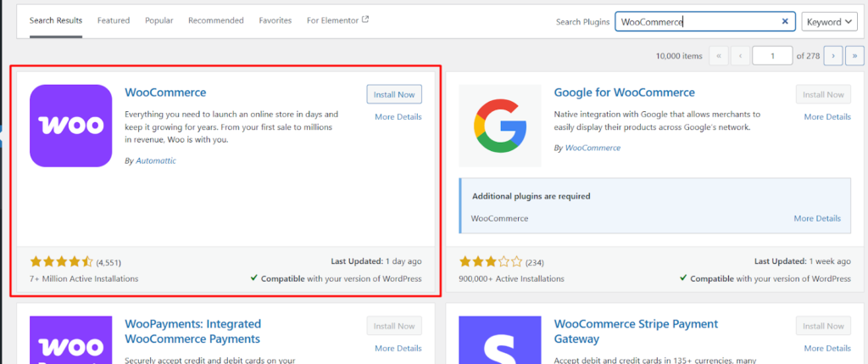This screenshot has width=868, height=364.
Task: View More Details for WooCommerce plugin
Action: (398, 117)
